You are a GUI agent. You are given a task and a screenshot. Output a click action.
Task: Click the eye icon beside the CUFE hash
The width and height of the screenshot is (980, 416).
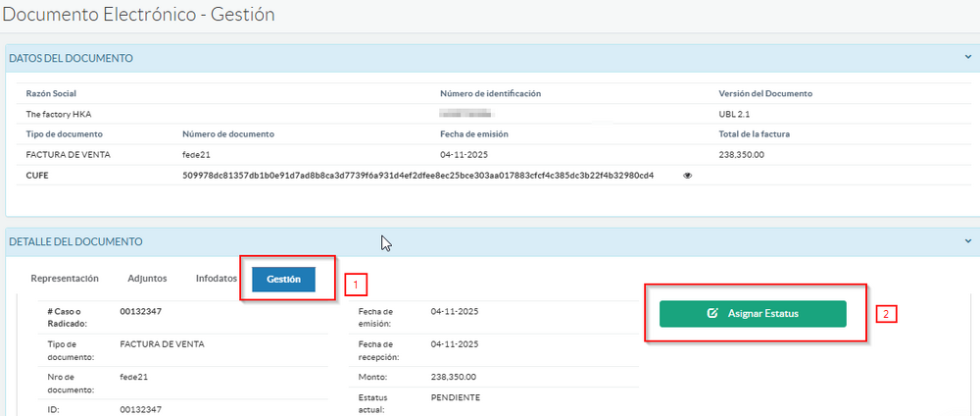coord(687,176)
